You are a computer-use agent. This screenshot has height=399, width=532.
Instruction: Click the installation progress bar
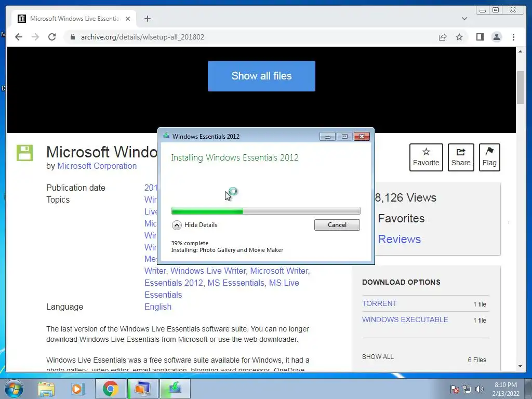(x=265, y=211)
